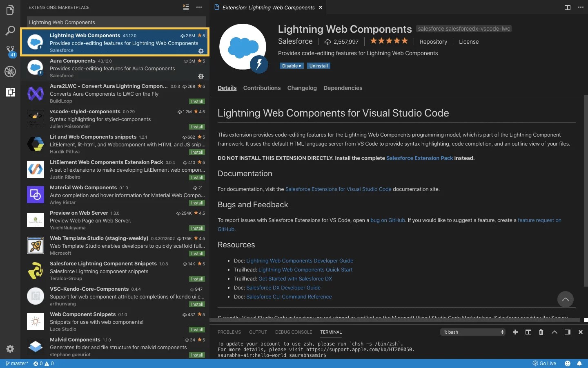The width and height of the screenshot is (588, 368).
Task: Kill the terminal using the trash icon
Action: (x=541, y=332)
